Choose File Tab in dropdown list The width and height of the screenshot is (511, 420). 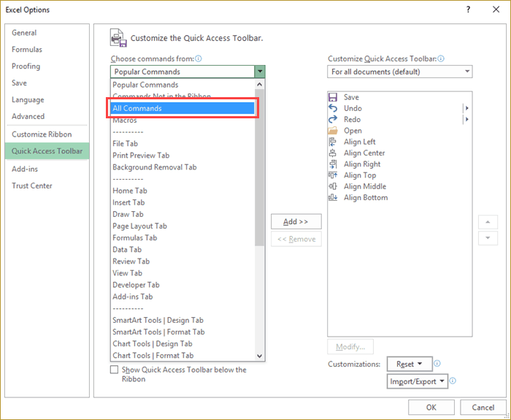click(x=182, y=143)
